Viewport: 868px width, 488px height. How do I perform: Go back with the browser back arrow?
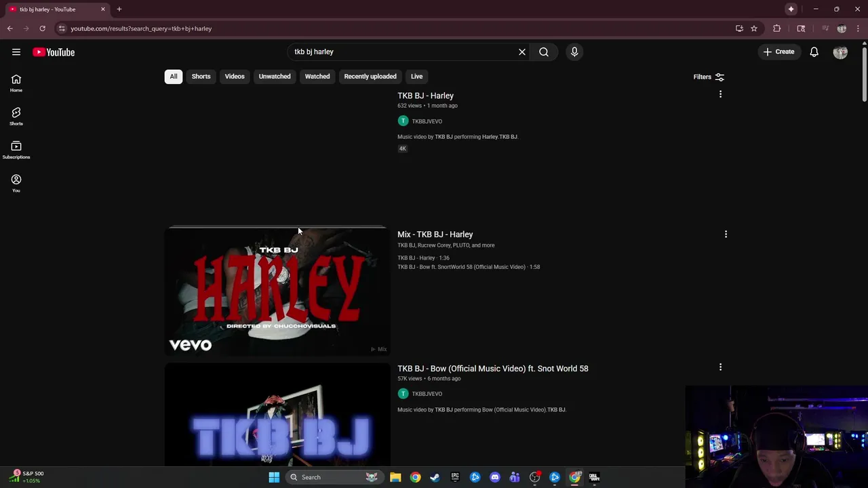10,28
